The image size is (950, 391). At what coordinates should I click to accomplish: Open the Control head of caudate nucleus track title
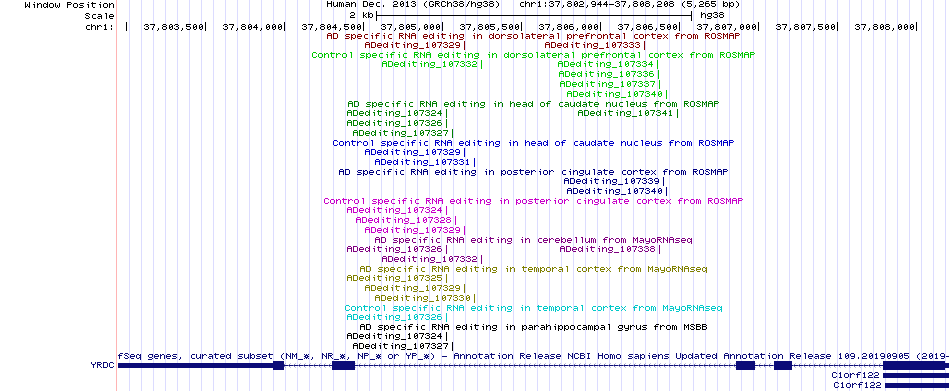click(x=533, y=143)
